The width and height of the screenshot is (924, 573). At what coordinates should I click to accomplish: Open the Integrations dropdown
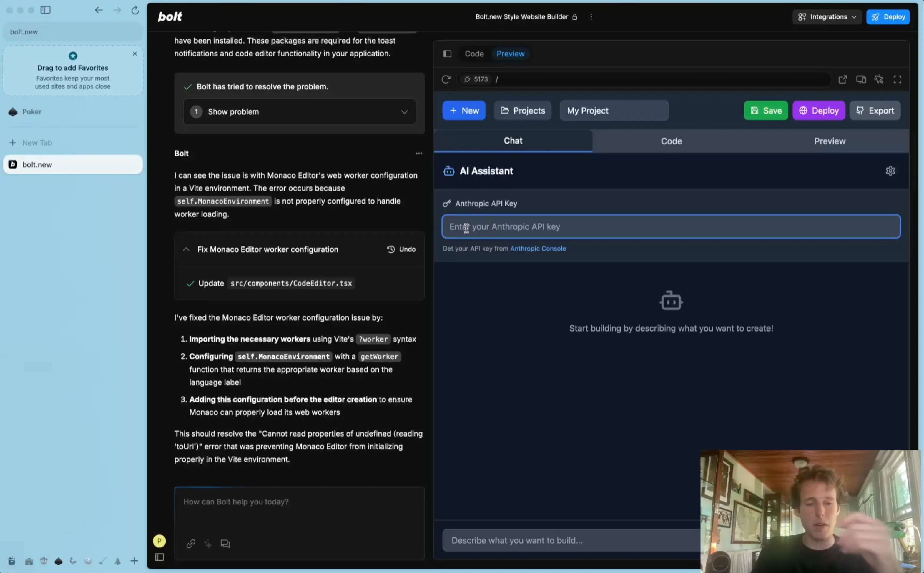click(x=827, y=17)
